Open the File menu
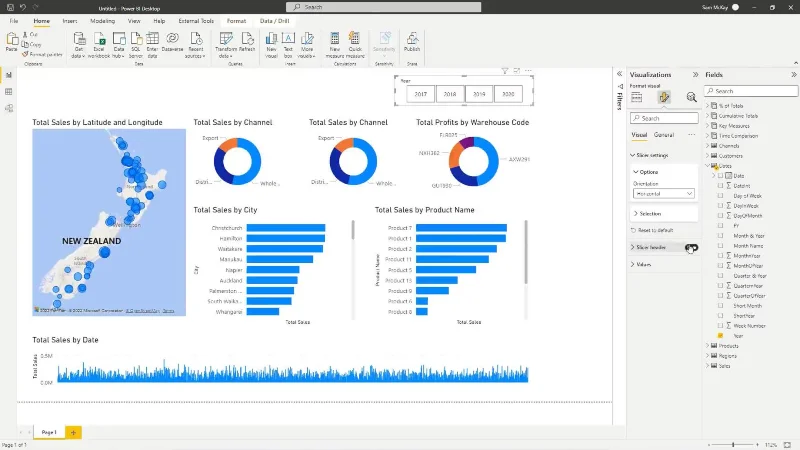Screen dimensions: 800x450 pyautogui.click(x=14, y=21)
